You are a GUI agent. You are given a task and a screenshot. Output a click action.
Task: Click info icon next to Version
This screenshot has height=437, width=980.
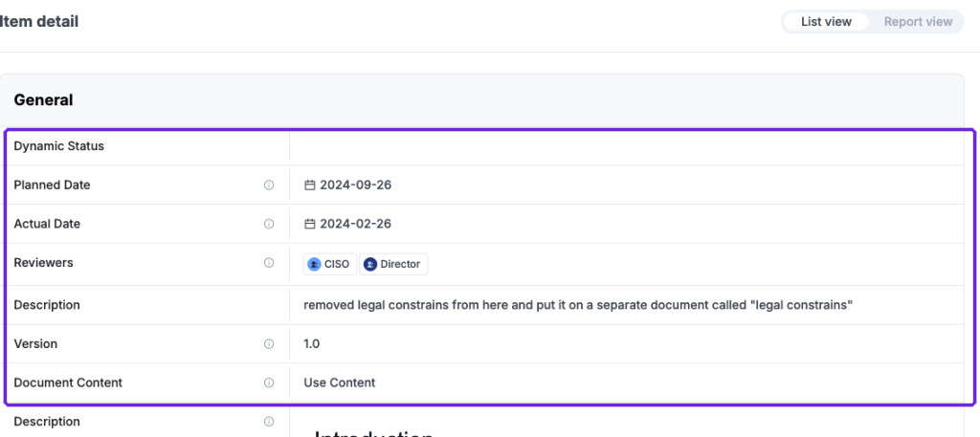[269, 343]
